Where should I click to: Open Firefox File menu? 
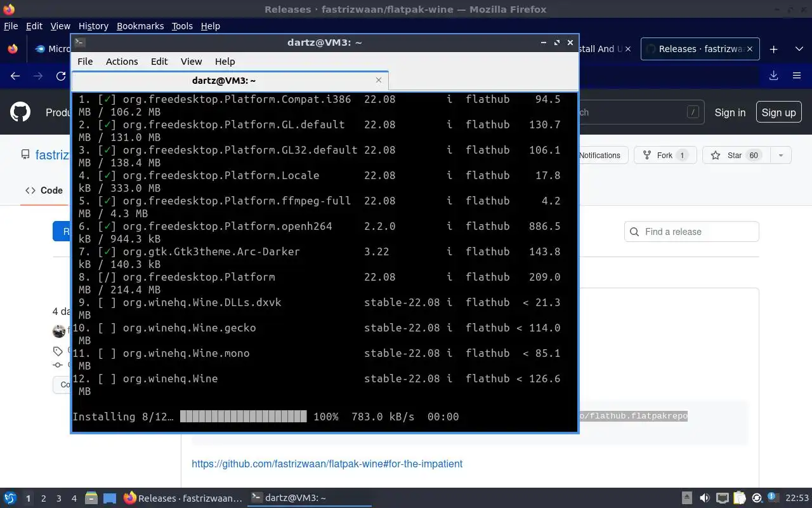click(11, 26)
